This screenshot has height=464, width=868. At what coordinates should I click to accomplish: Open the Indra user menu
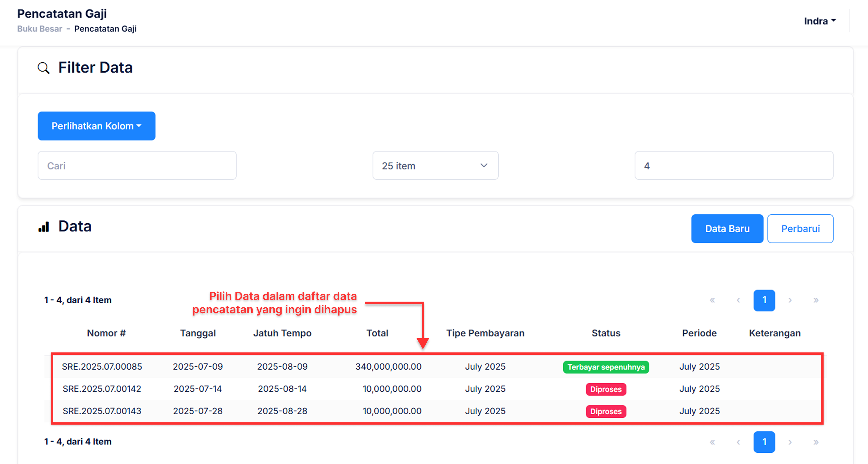pos(819,21)
